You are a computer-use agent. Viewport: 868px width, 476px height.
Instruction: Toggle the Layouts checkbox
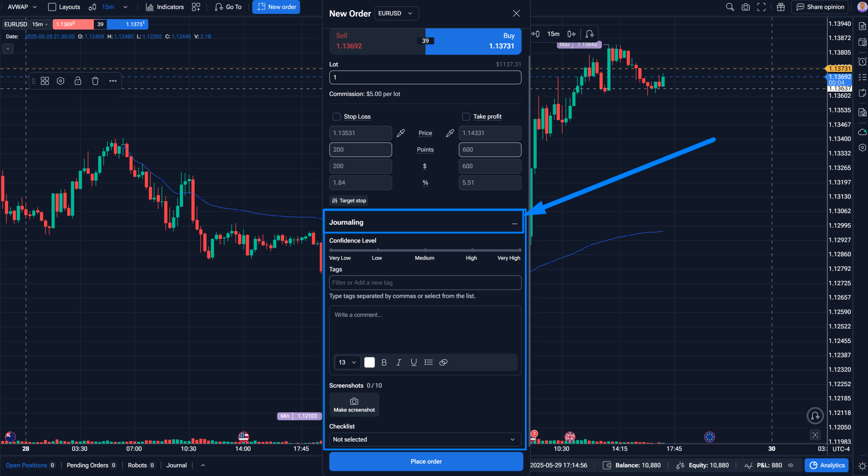pos(52,7)
